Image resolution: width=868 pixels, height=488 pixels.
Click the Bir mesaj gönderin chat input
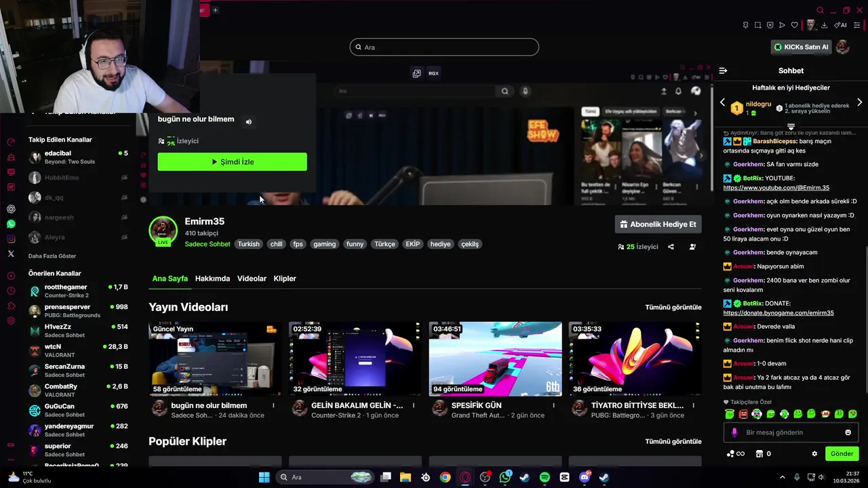coord(790,432)
